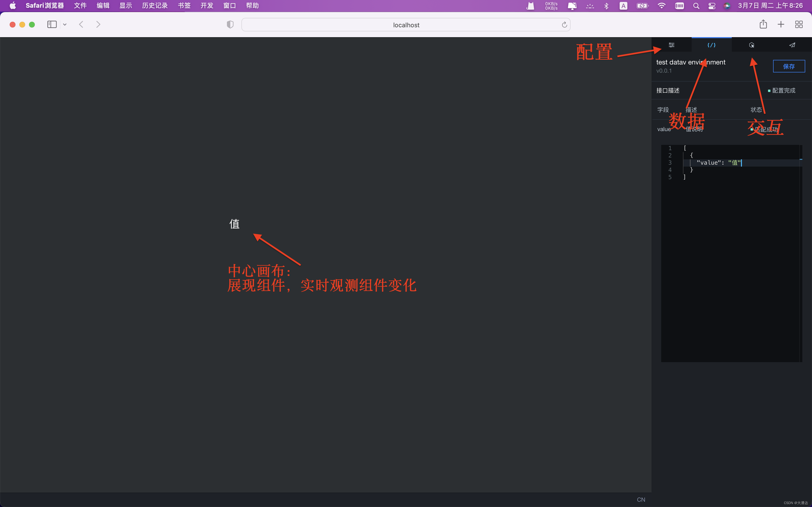Image resolution: width=812 pixels, height=507 pixels.
Task: Toggle the Safari sidebar
Action: click(52, 24)
